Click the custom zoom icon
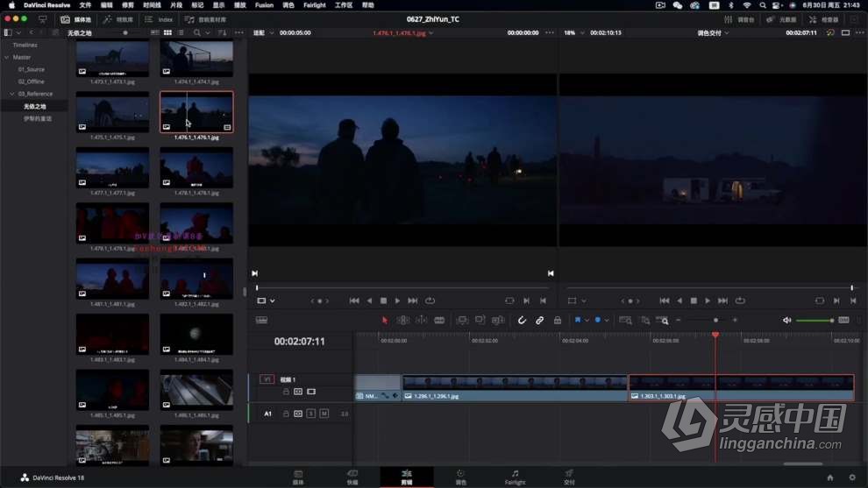Viewport: 868px width, 488px height. 662,321
